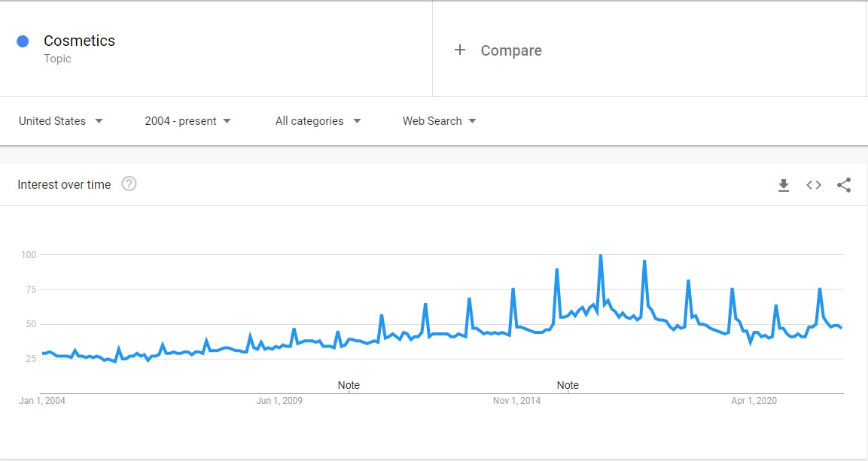Expand the United States region dropdown
This screenshot has width=868, height=461.
pos(61,121)
